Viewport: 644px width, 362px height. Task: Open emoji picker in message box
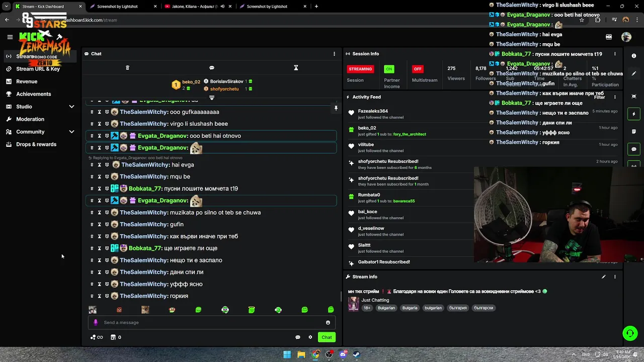(328, 322)
